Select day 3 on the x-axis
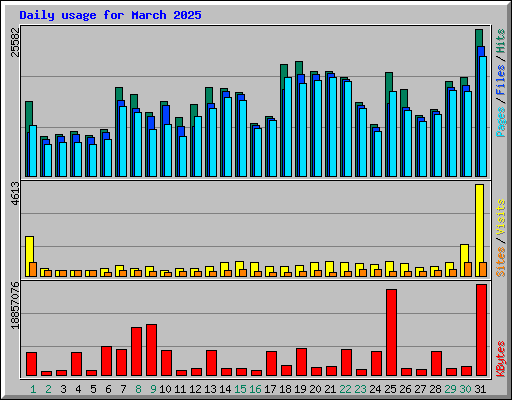512x400 pixels. pos(63,389)
